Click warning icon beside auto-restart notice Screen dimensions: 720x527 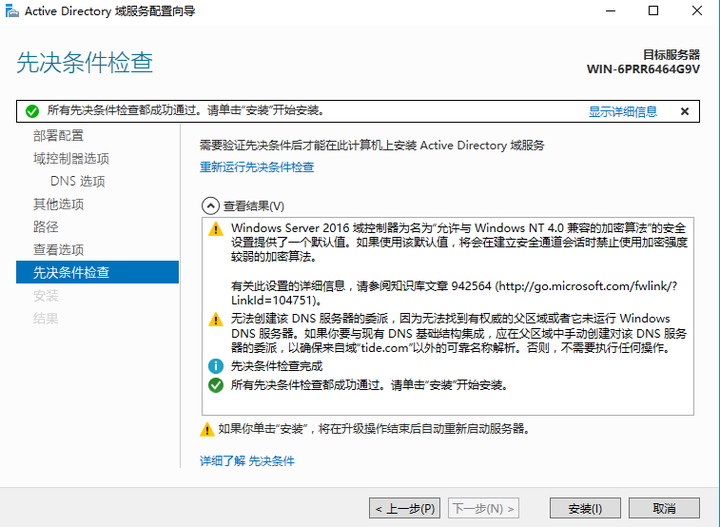pyautogui.click(x=207, y=429)
